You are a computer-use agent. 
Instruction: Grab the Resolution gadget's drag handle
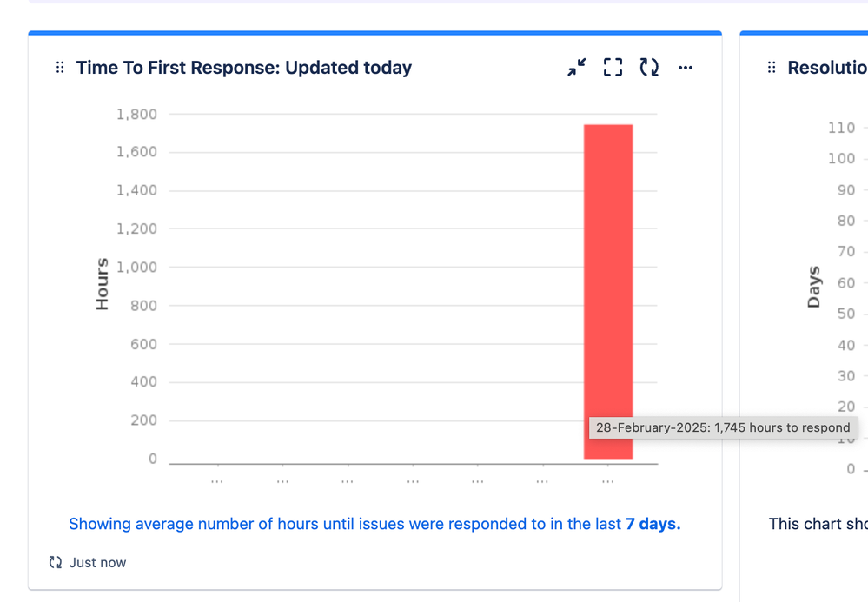770,67
